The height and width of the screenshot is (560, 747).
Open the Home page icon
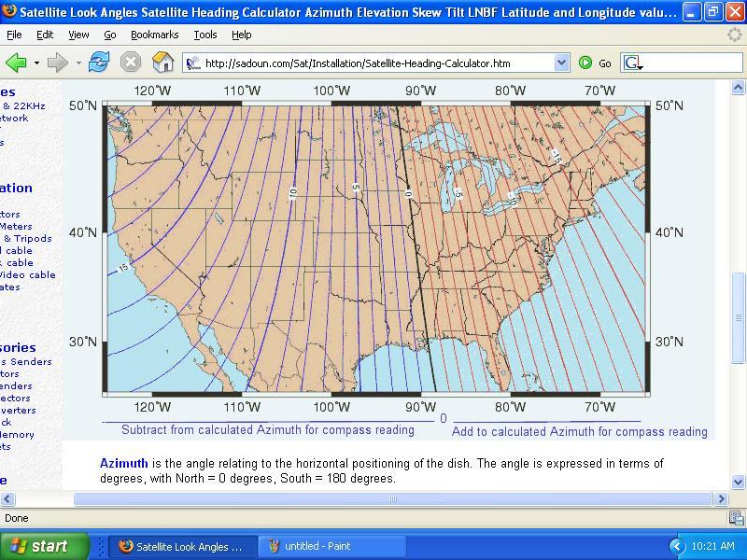[x=162, y=62]
